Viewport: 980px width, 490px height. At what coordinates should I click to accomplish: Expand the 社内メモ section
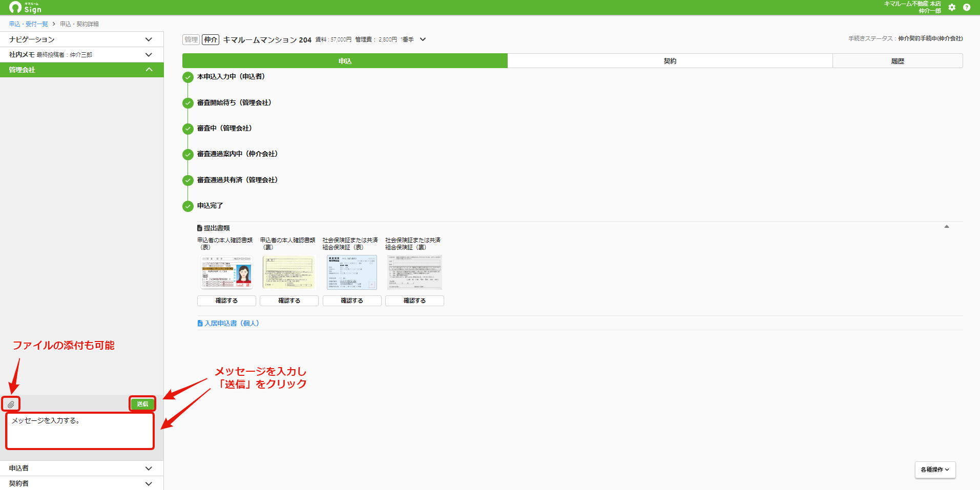click(82, 55)
